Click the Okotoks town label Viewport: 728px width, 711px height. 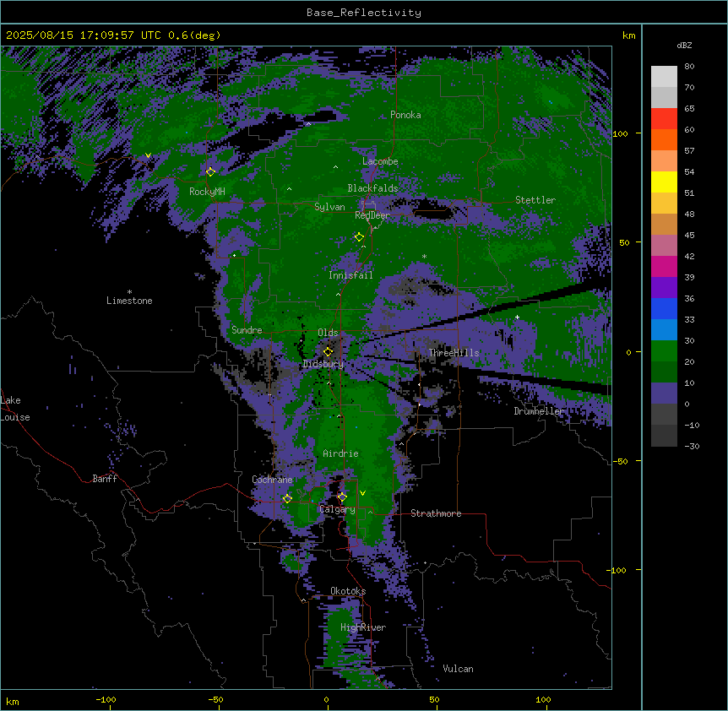coord(348,591)
